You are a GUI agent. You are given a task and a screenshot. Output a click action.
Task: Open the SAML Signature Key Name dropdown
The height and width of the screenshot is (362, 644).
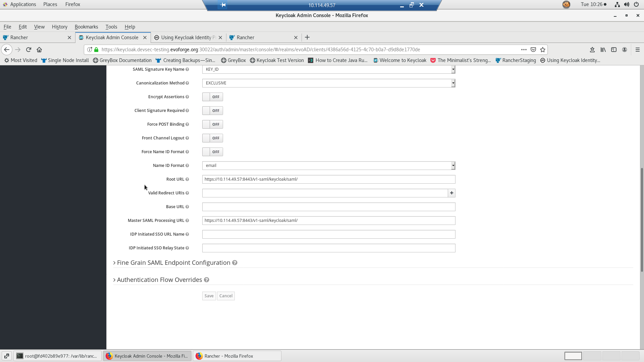click(x=452, y=69)
